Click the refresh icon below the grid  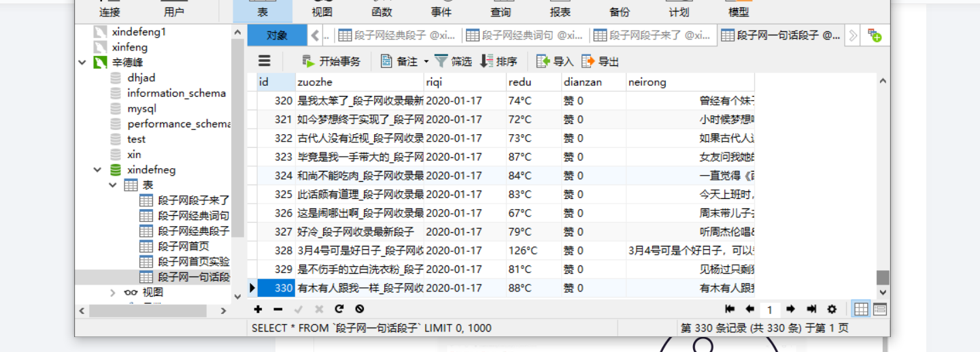coord(339,309)
